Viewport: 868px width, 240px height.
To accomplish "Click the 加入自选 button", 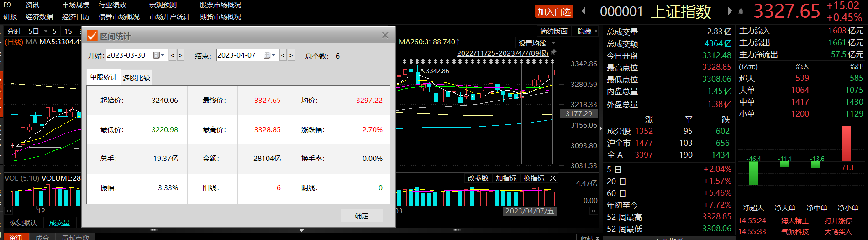I will 554,11.
